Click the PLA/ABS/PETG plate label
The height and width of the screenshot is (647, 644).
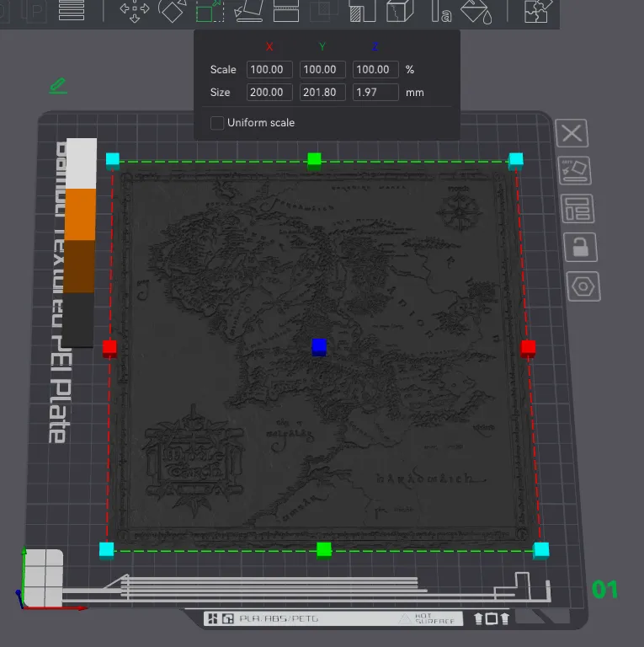tap(279, 618)
